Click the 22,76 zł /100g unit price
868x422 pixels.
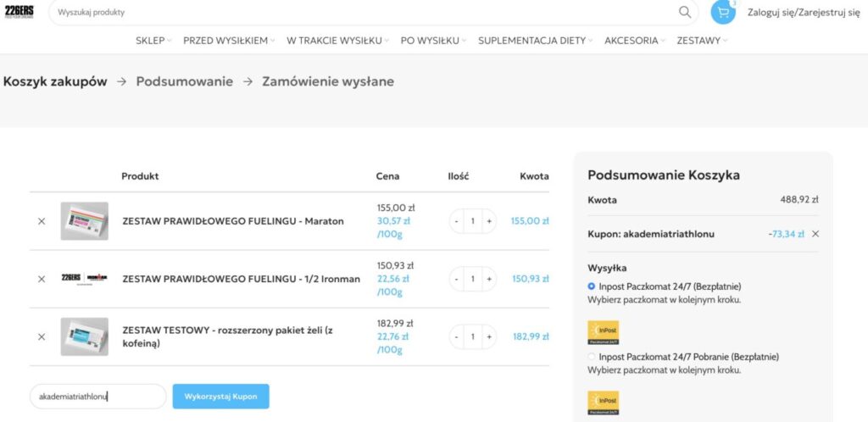coord(393,343)
